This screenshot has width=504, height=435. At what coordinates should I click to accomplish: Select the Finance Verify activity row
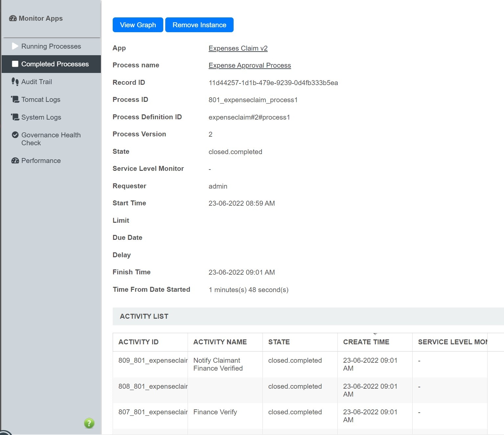[215, 412]
